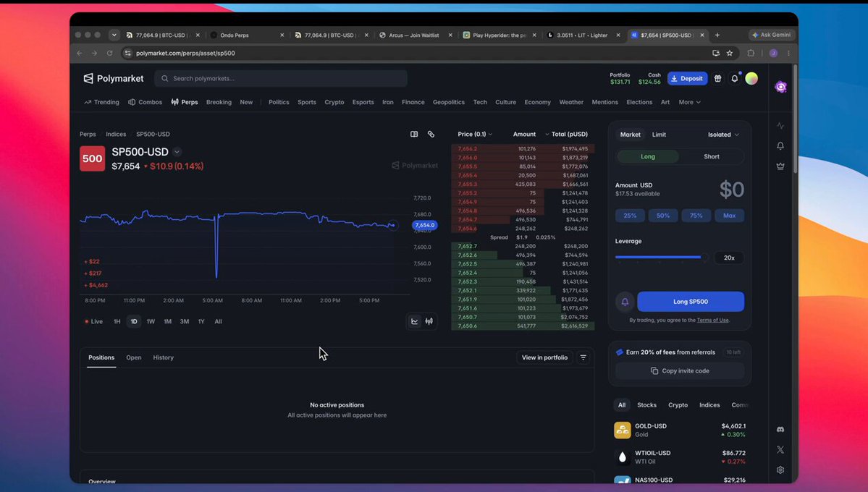Click the 20x leverage value field
Viewport: 868px width, 492px height.
pyautogui.click(x=729, y=258)
